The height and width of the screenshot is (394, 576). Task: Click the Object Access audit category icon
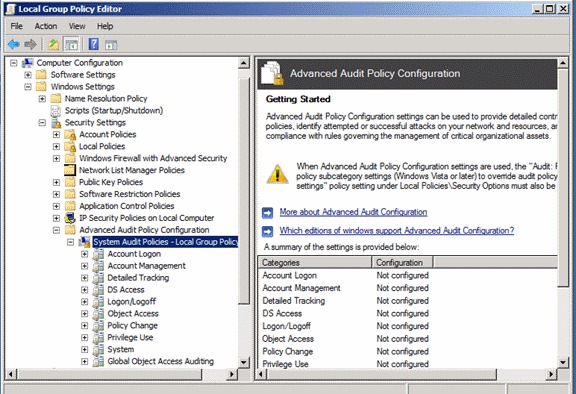point(98,314)
